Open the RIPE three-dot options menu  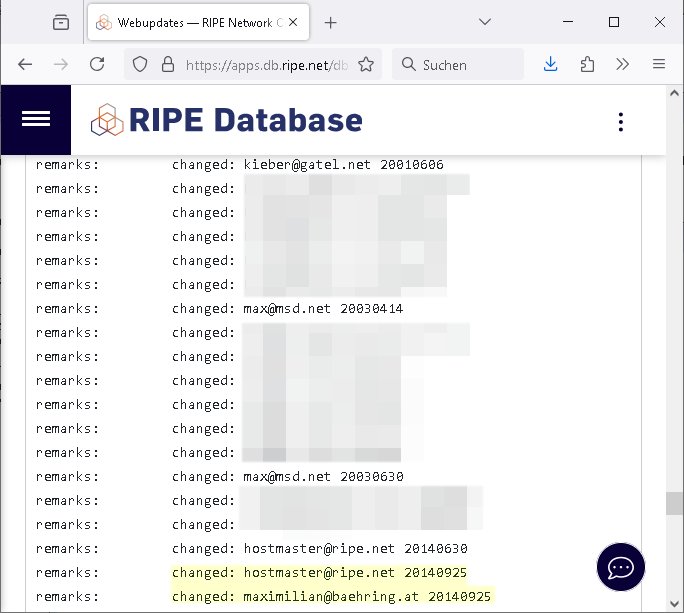click(621, 122)
